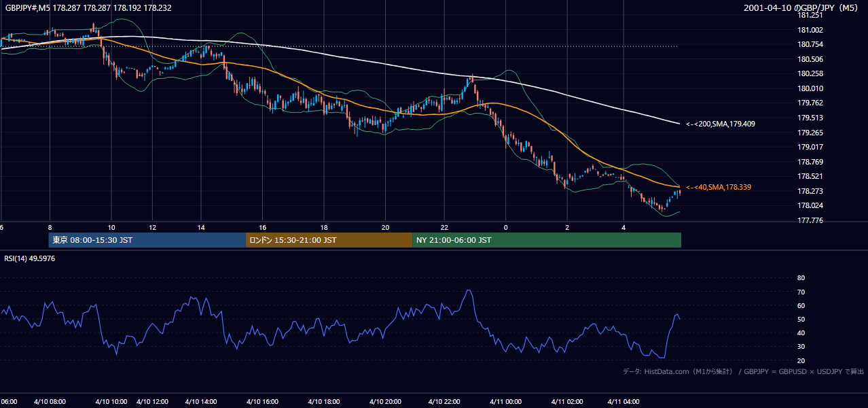
Task: Click the Tokyo 08:00-15:30 JST session bar
Action: (147, 240)
